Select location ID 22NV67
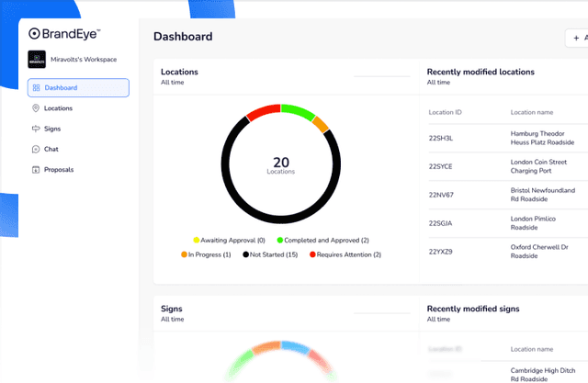Viewport: 588px width, 383px height. [441, 195]
